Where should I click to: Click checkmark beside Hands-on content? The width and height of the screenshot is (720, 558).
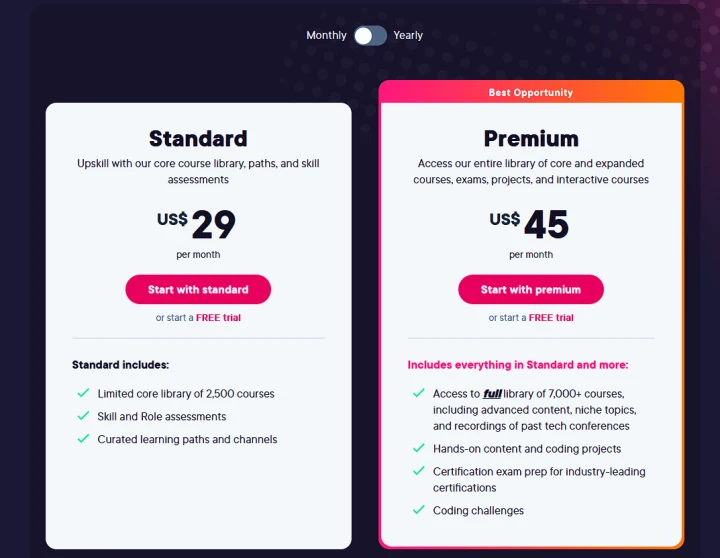click(419, 448)
